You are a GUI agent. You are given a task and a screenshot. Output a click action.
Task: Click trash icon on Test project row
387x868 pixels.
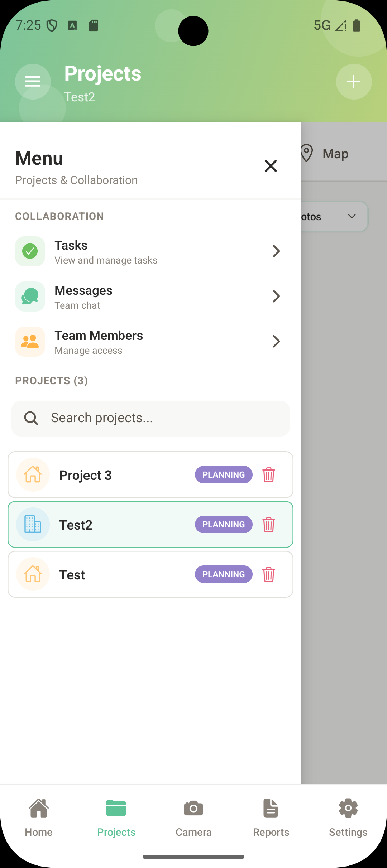[268, 574]
